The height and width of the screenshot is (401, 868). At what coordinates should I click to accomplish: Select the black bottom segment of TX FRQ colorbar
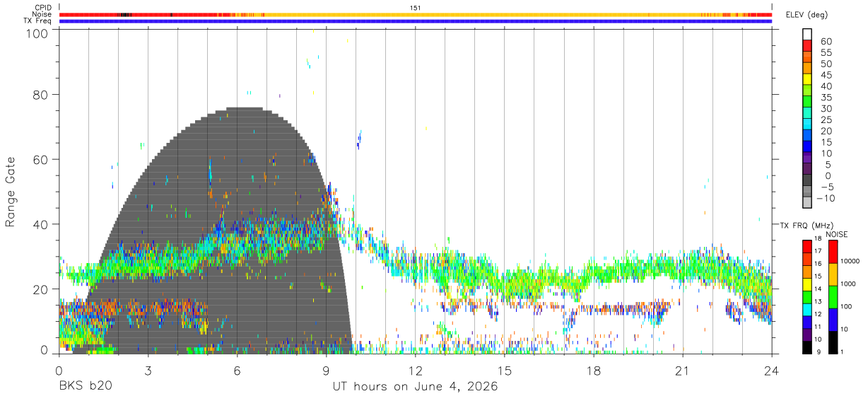pos(807,347)
